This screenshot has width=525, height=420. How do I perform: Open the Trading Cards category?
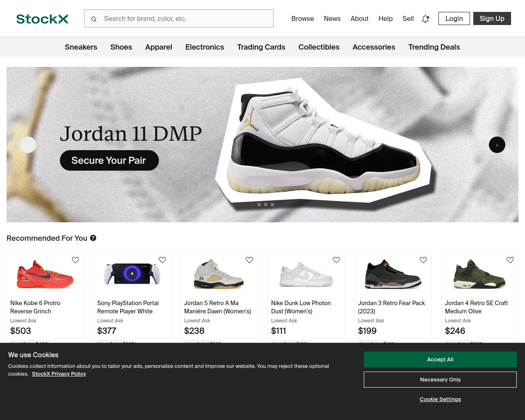pyautogui.click(x=261, y=47)
